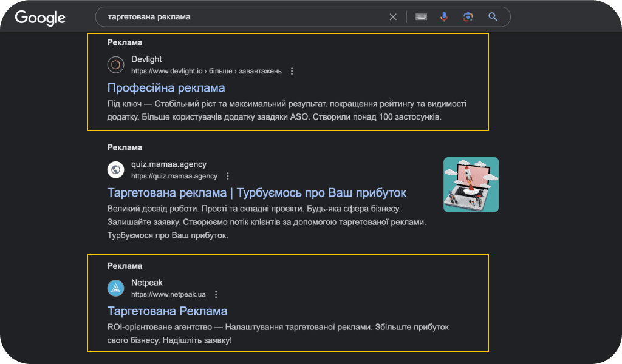
Task: Open the "Професійна реклама" ad headline
Action: click(166, 88)
